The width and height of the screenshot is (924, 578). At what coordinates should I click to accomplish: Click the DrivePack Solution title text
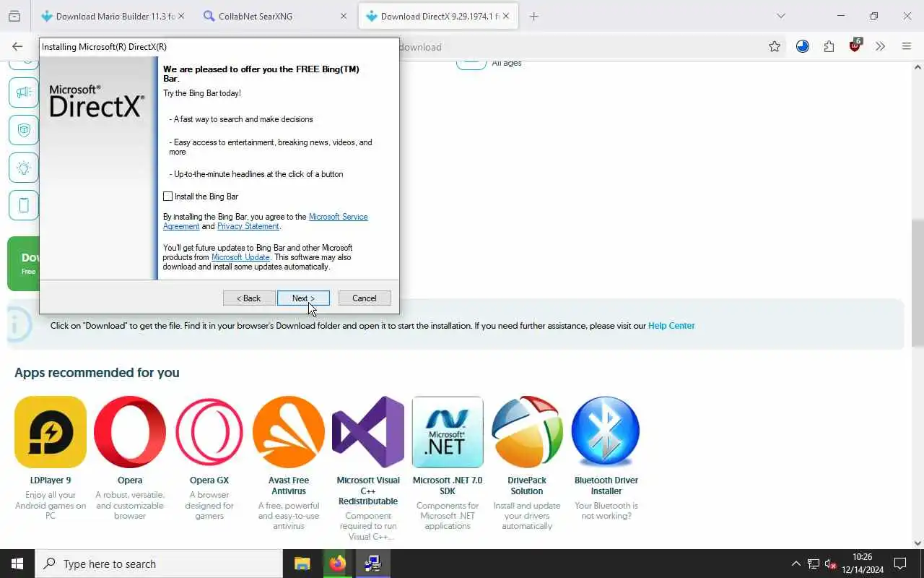[527, 486]
